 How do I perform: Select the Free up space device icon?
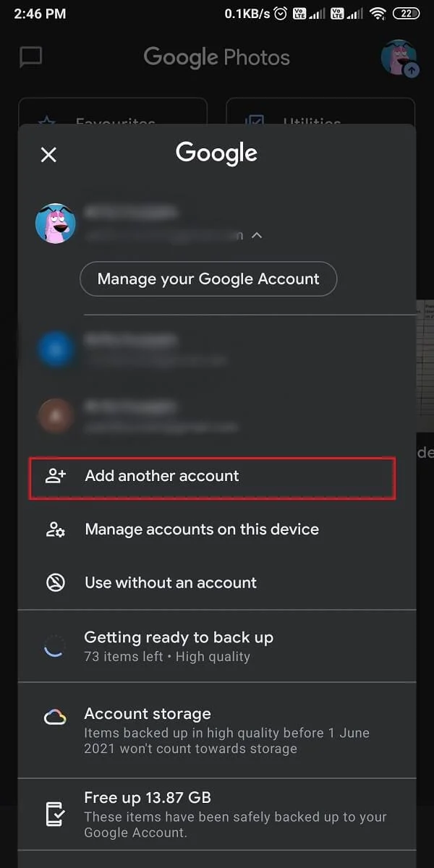56,813
